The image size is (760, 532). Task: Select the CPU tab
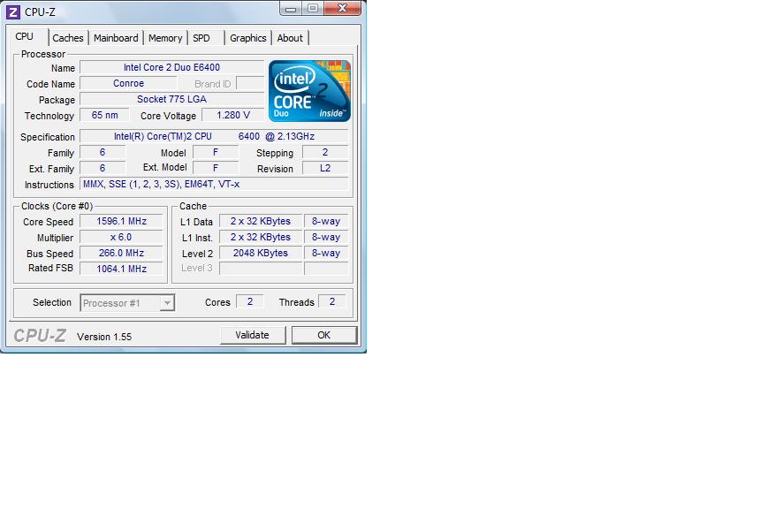coord(24,36)
